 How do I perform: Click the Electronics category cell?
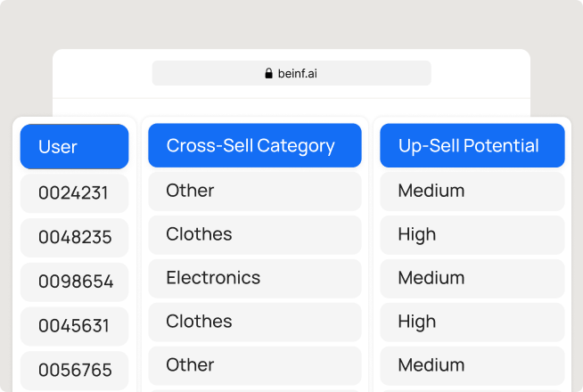pos(254,278)
